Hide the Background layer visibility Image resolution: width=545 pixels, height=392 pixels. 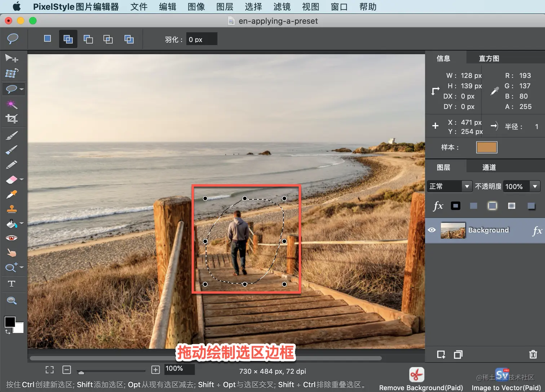coord(432,230)
